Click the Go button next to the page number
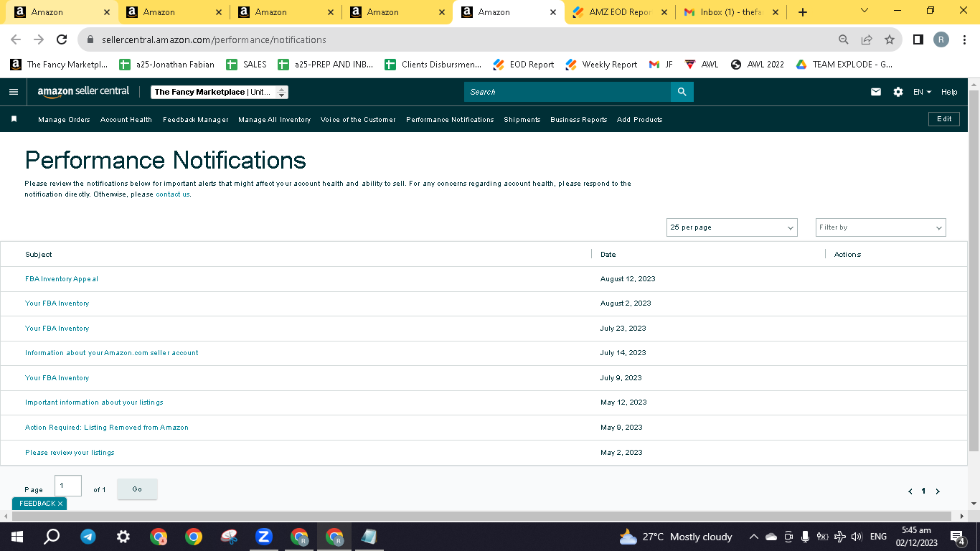 pos(137,489)
